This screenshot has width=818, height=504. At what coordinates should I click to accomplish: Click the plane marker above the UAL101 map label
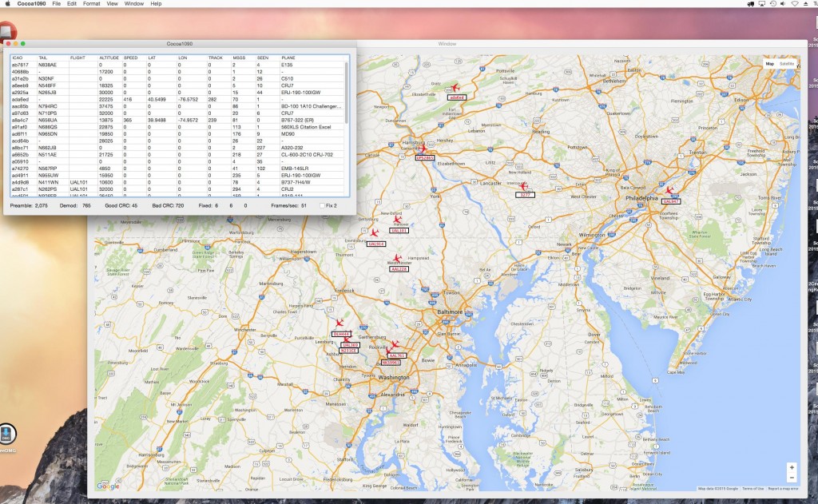point(398,220)
